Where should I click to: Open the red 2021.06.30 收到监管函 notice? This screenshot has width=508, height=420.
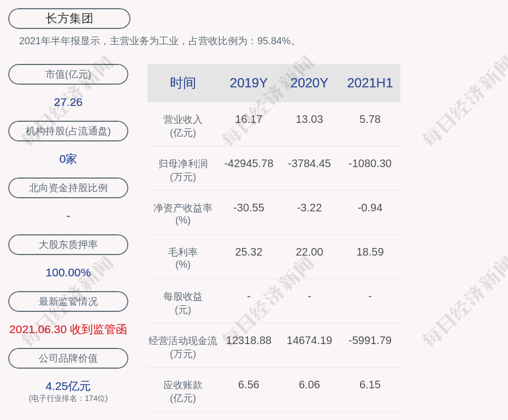point(68,329)
